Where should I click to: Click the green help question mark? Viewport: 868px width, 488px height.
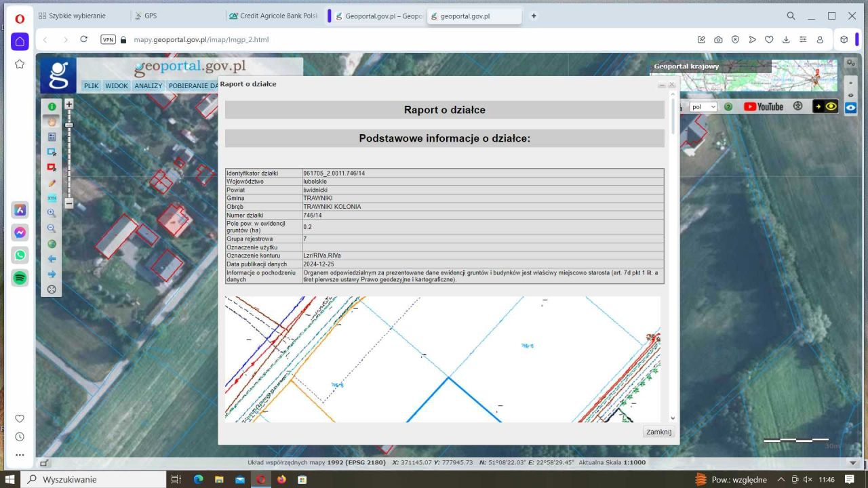pos(728,106)
